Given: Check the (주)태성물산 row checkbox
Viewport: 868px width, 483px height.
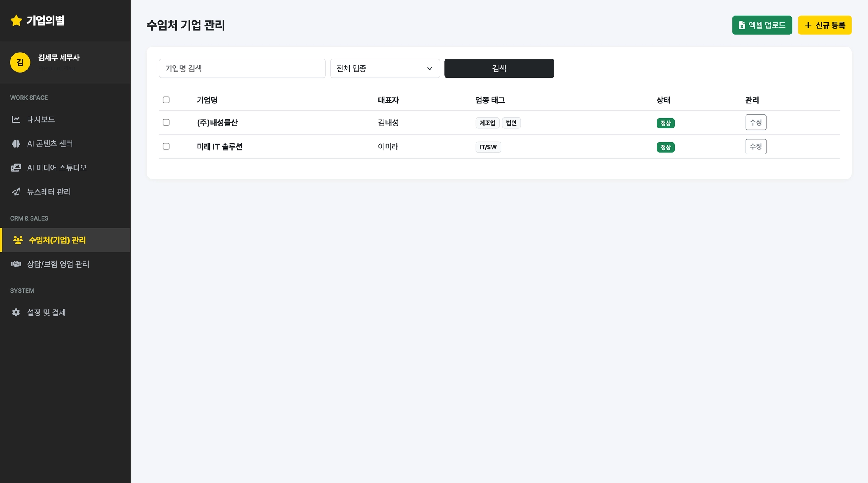Looking at the screenshot, I should click(166, 122).
